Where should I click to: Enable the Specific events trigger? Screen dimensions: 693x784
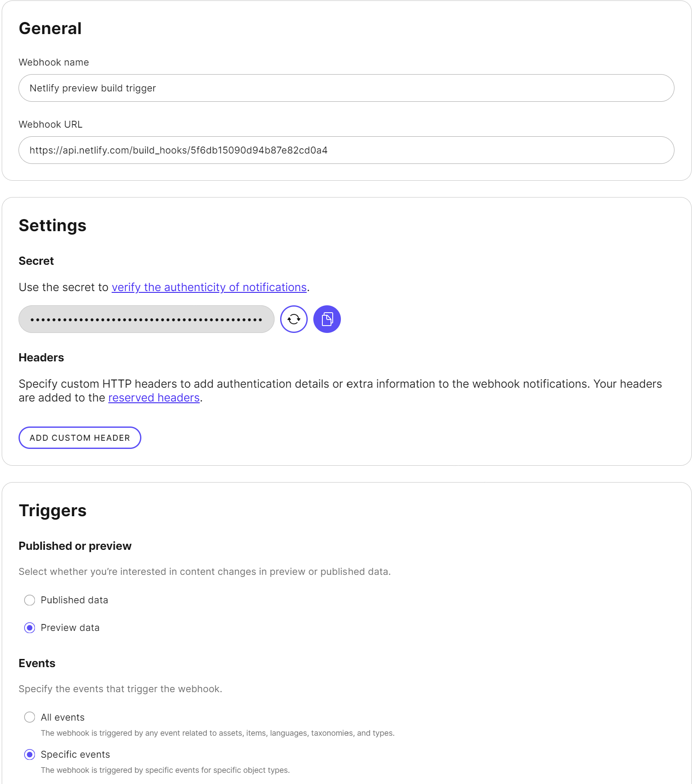click(x=29, y=754)
